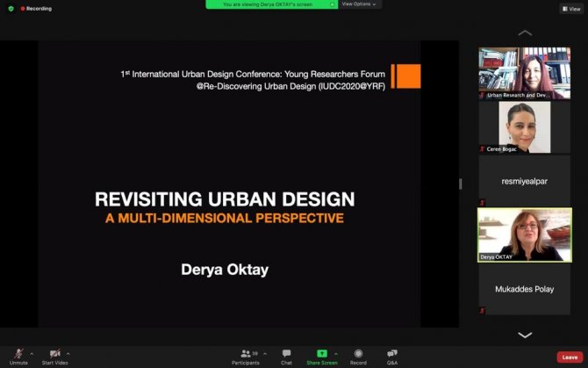Start video with the camera button
The image size is (588, 368).
pos(54,355)
